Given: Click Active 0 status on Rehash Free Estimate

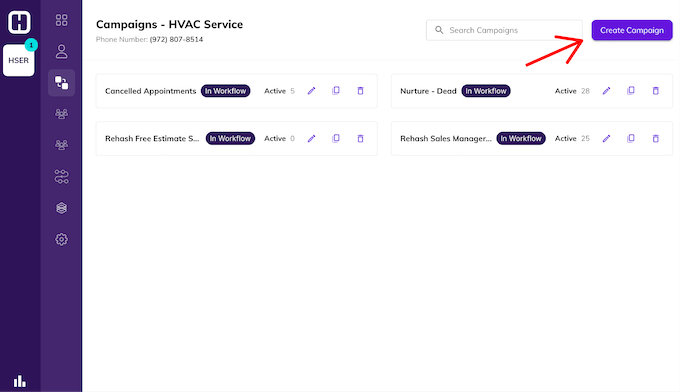Looking at the screenshot, I should point(279,139).
